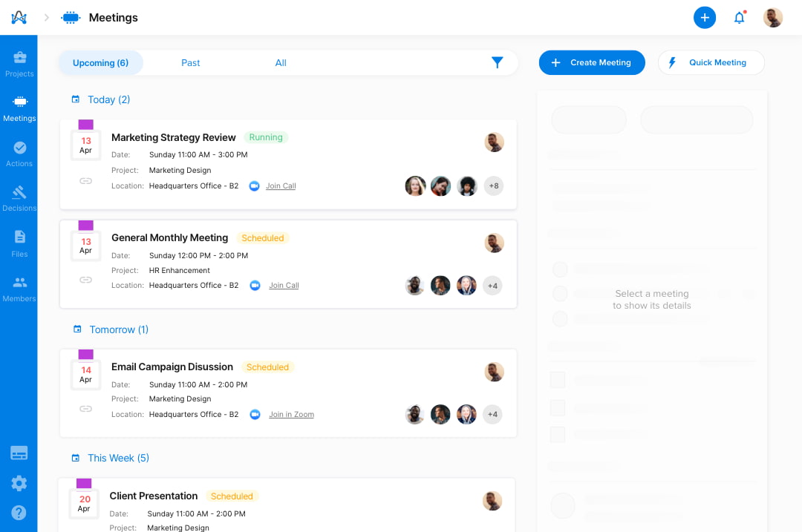Click calendar icon beside Tomorrow (1)
This screenshot has width=802, height=532.
[x=77, y=329]
